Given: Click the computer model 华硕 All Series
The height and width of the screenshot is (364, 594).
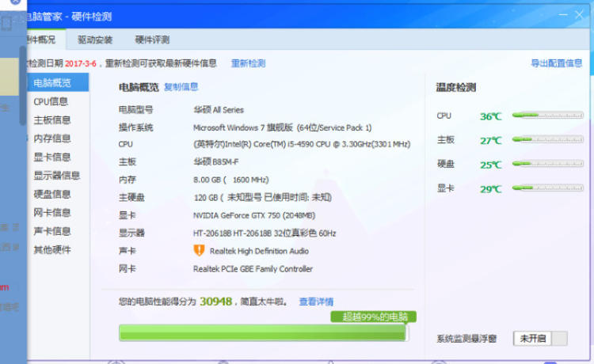Looking at the screenshot, I should (219, 110).
